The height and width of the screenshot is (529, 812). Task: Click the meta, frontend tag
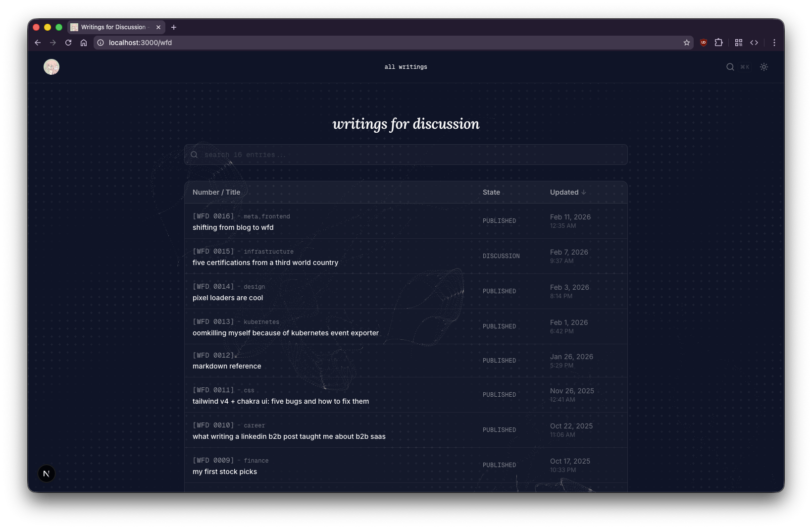click(x=267, y=216)
